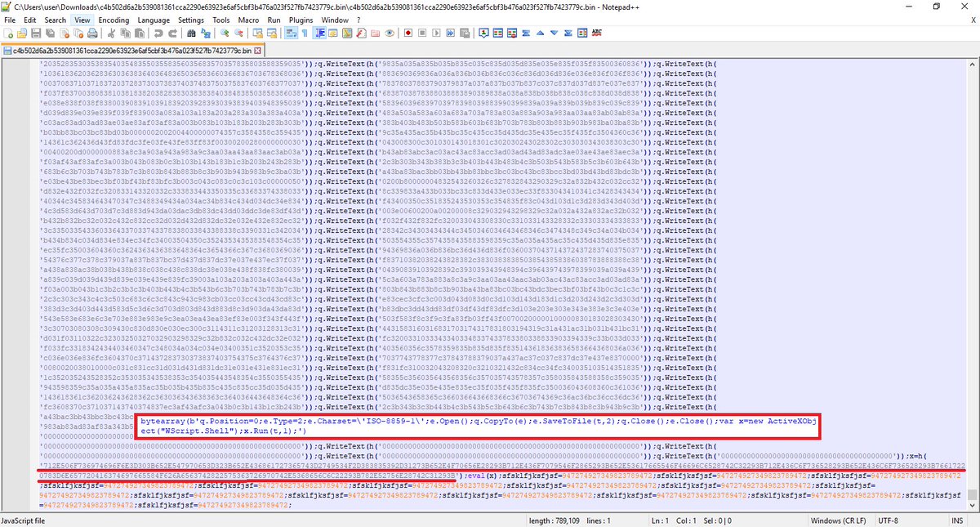Open the View menu
Image resolution: width=980 pixels, height=527 pixels.
pos(82,19)
